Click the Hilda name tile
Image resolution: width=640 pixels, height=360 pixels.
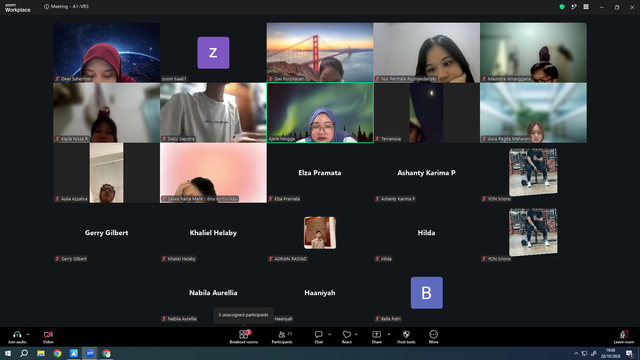click(427, 233)
